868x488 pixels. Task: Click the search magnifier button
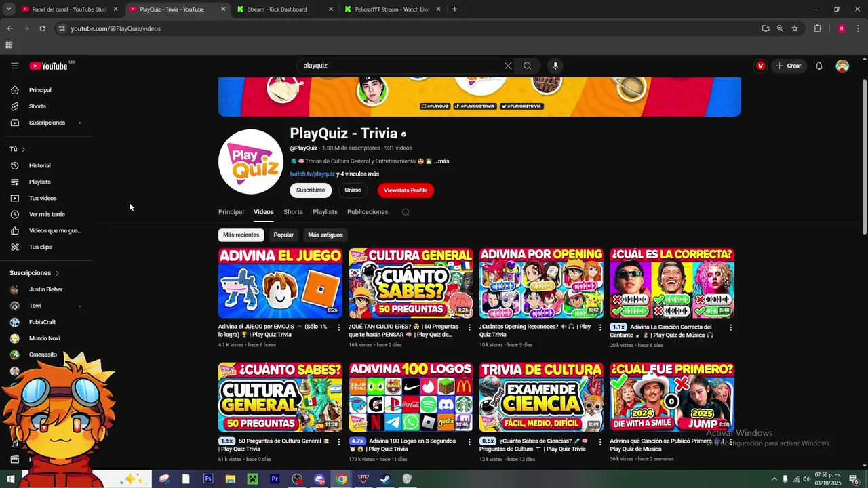tap(527, 66)
